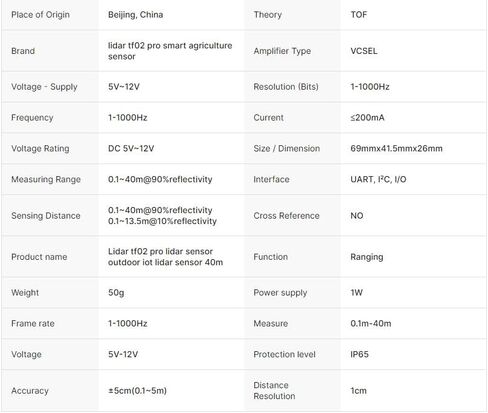Image resolution: width=488 pixels, height=413 pixels.
Task: Click the Resolution (Bits) label
Action: tap(286, 87)
